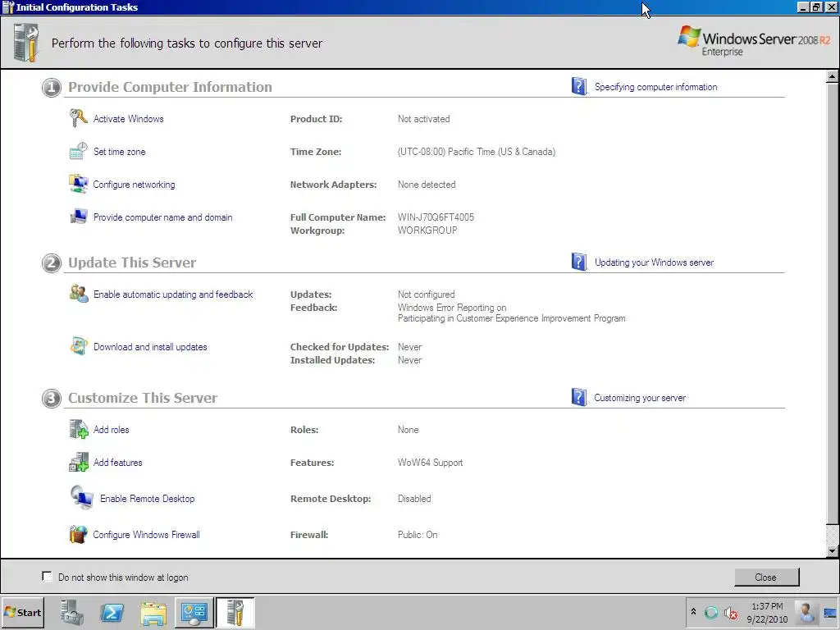Screen dimensions: 840x630
Task: Click 'Windows Error Reporting on' text
Action: click(x=452, y=308)
